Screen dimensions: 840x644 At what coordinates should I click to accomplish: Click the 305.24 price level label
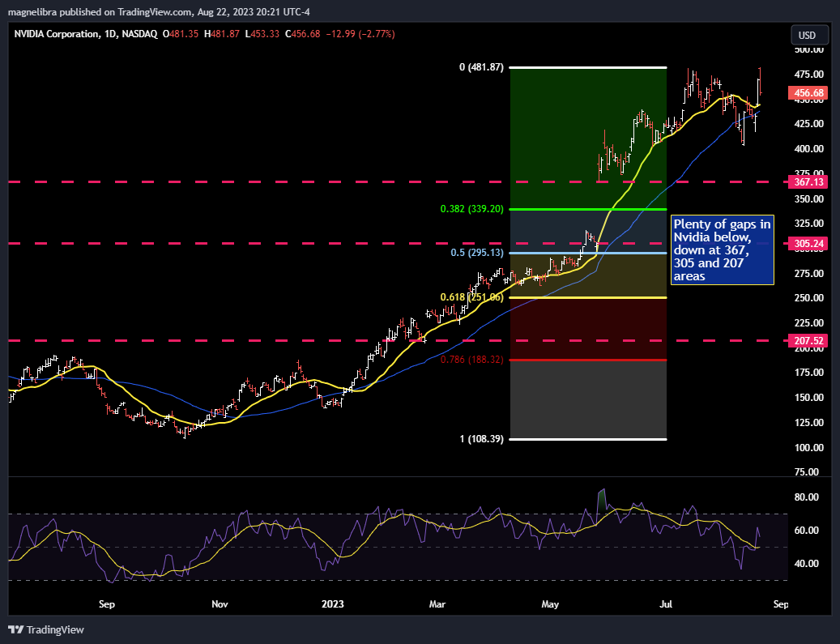tap(808, 244)
